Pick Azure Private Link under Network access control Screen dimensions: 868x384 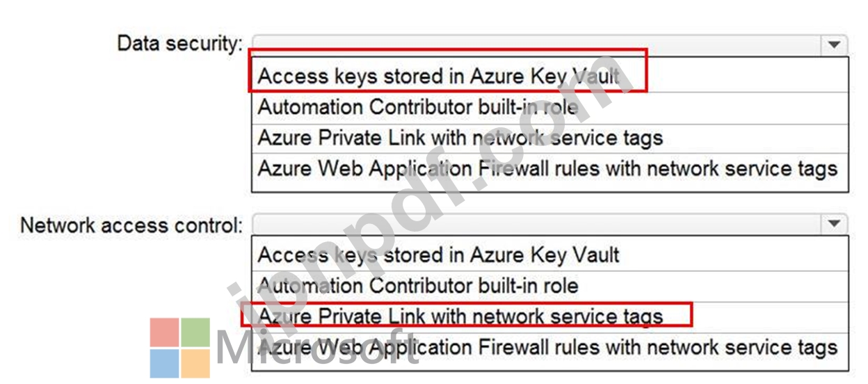click(549, 317)
